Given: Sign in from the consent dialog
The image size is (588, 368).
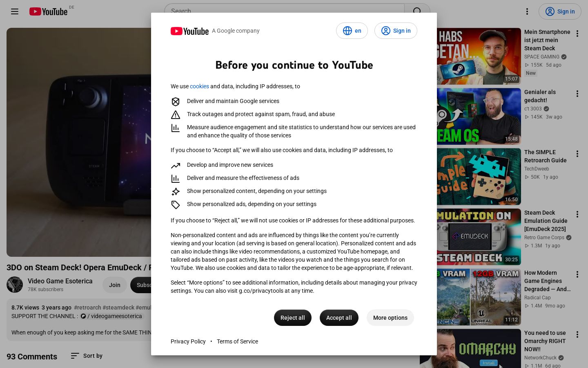Looking at the screenshot, I should 396,31.
